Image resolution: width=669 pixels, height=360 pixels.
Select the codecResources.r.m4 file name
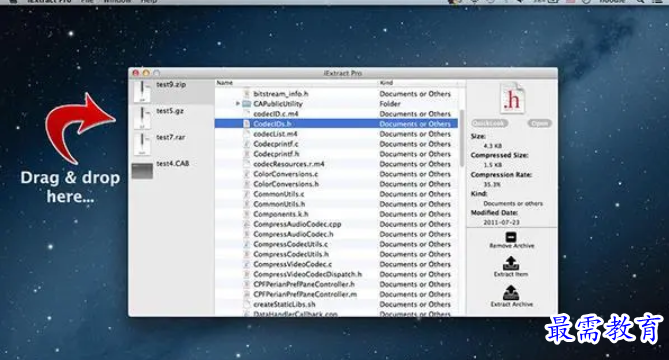[289, 164]
